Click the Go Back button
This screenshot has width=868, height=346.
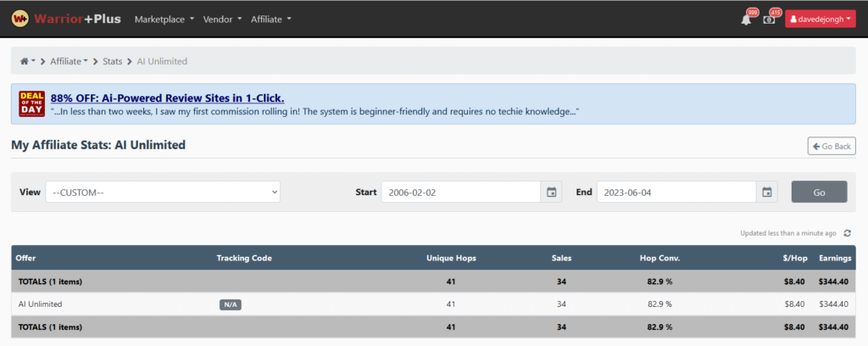832,146
